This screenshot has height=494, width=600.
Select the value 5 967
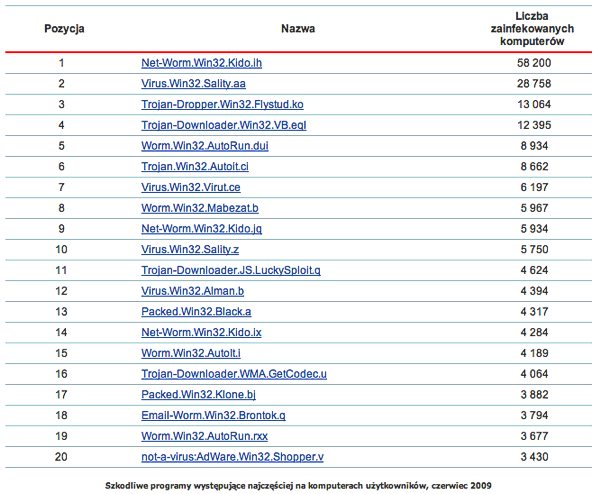click(534, 208)
